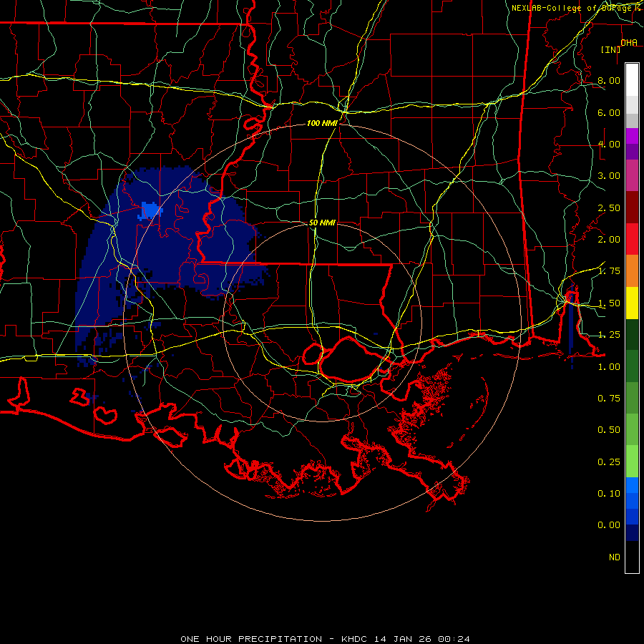The width and height of the screenshot is (644, 644).
Task: Pick the dark green 1.25 legend swatch
Action: click(632, 334)
